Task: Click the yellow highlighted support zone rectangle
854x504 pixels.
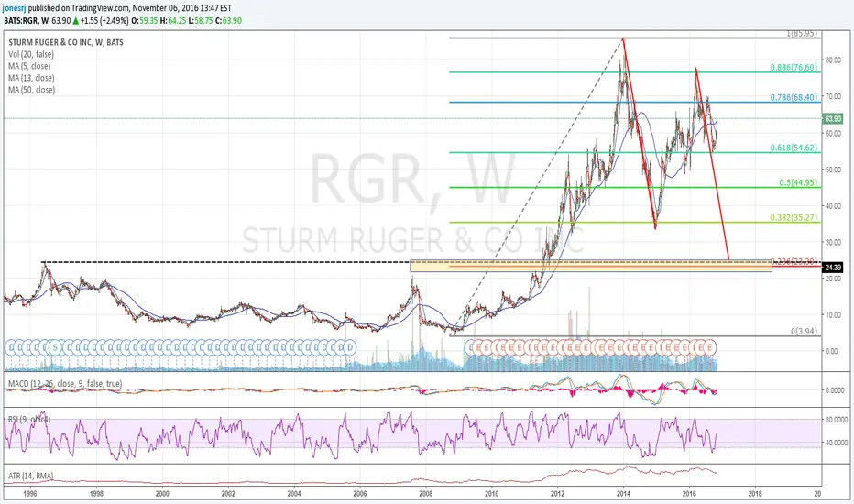Action: click(590, 266)
